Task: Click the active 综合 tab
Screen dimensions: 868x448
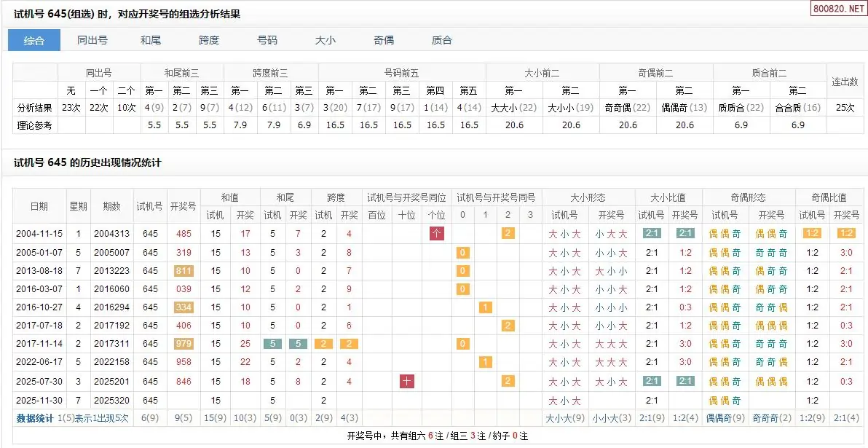Action: coord(34,40)
